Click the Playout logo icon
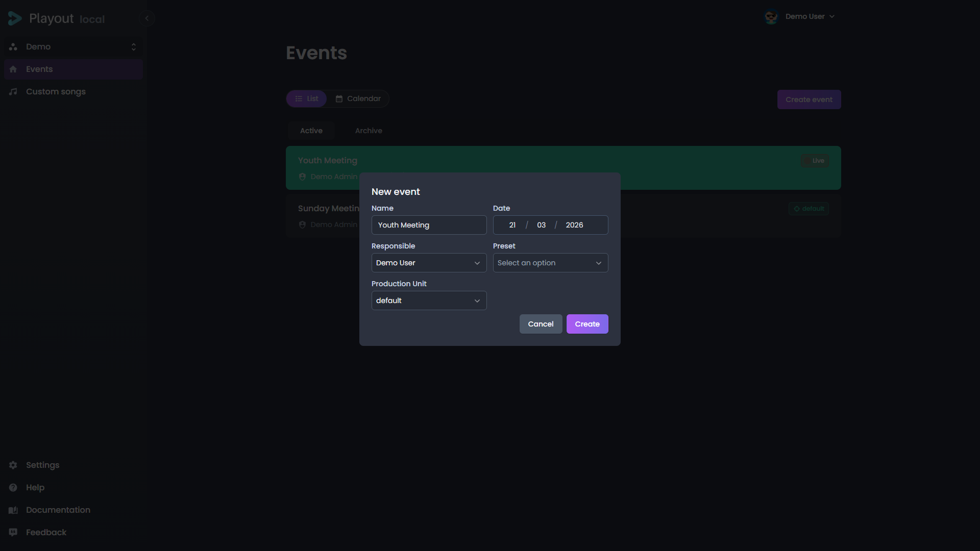The image size is (980, 551). tap(15, 19)
